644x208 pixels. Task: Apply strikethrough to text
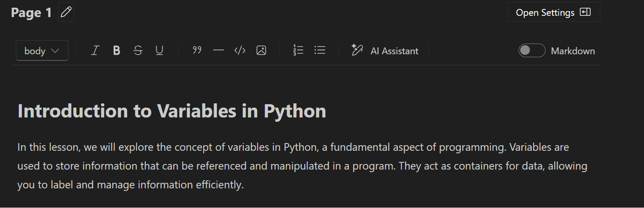click(x=138, y=51)
